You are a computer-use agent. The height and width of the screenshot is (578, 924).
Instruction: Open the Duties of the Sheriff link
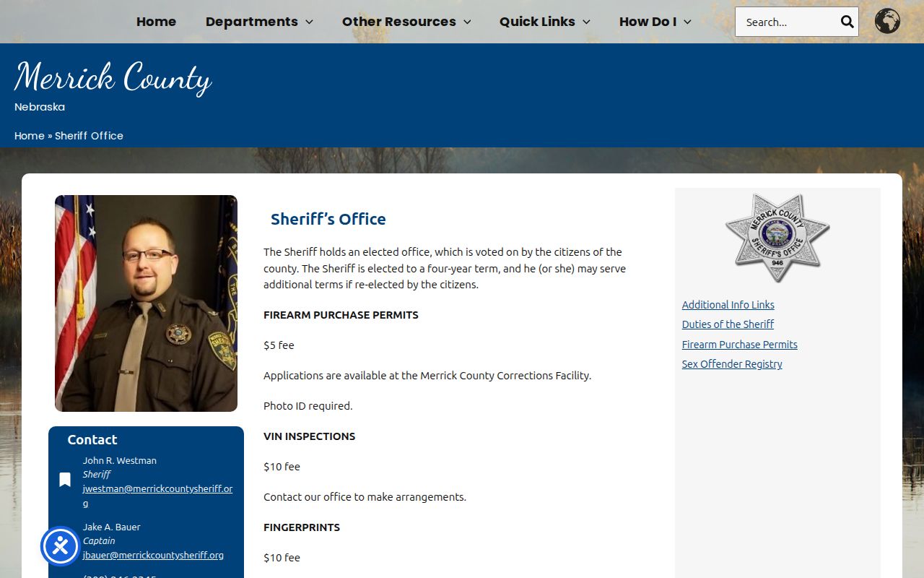[728, 324]
